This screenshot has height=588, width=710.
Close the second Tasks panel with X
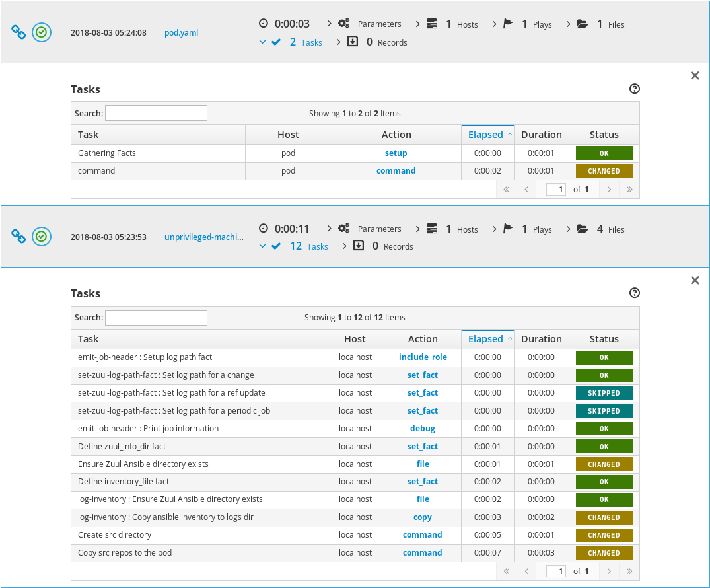click(x=695, y=281)
